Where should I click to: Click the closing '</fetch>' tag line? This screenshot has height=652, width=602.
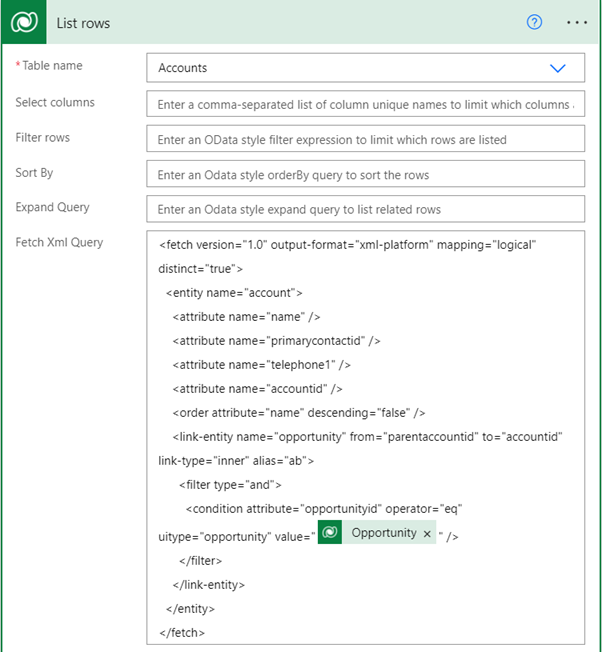coord(182,633)
